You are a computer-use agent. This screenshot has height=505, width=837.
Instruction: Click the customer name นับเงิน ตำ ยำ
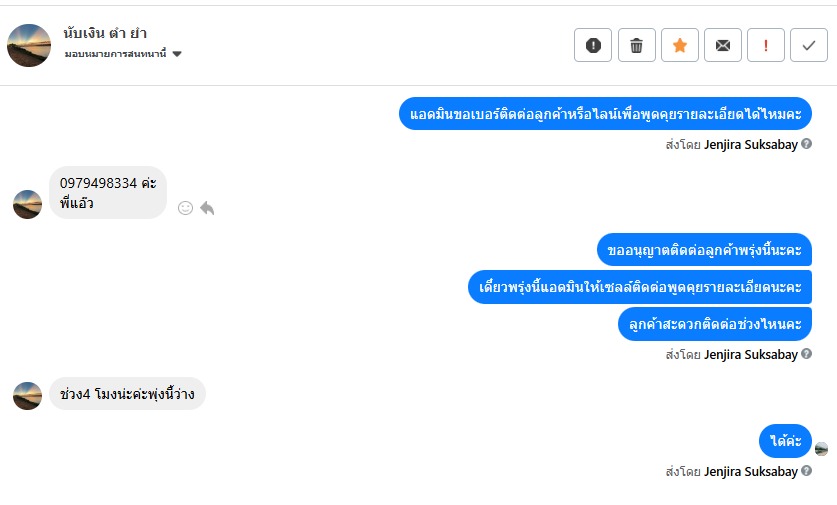pyautogui.click(x=105, y=33)
